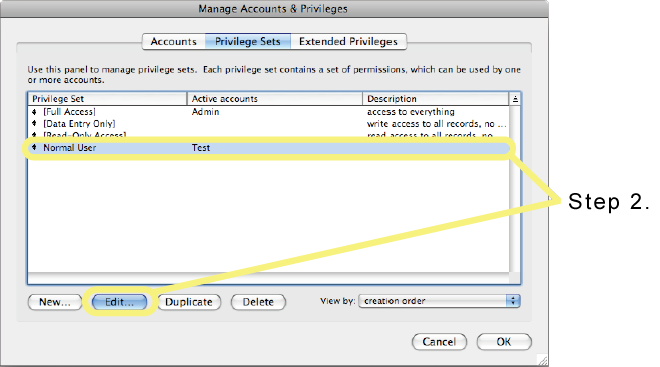Click reorder handle beside [Full Access]

click(x=35, y=112)
